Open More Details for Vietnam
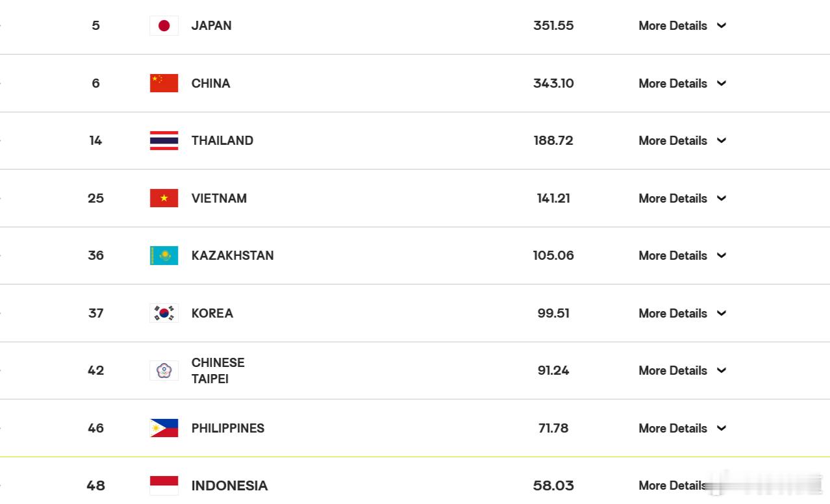This screenshot has height=504, width=830. pos(673,198)
